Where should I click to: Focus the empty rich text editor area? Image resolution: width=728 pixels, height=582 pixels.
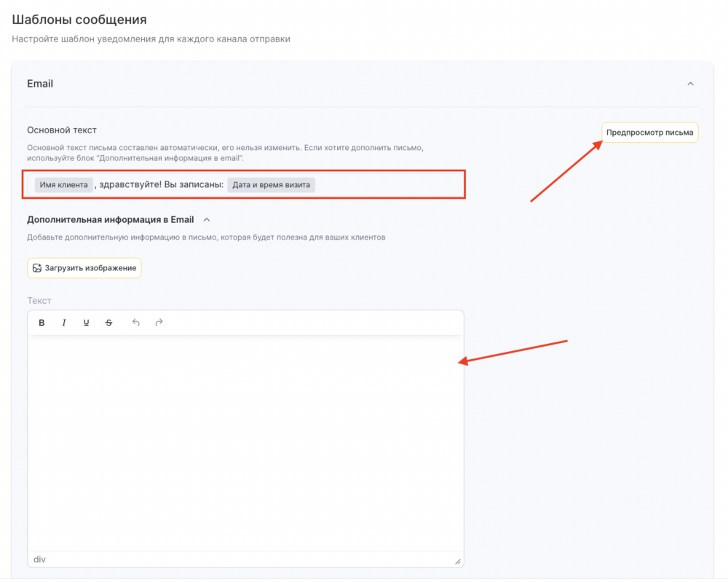coord(245,444)
